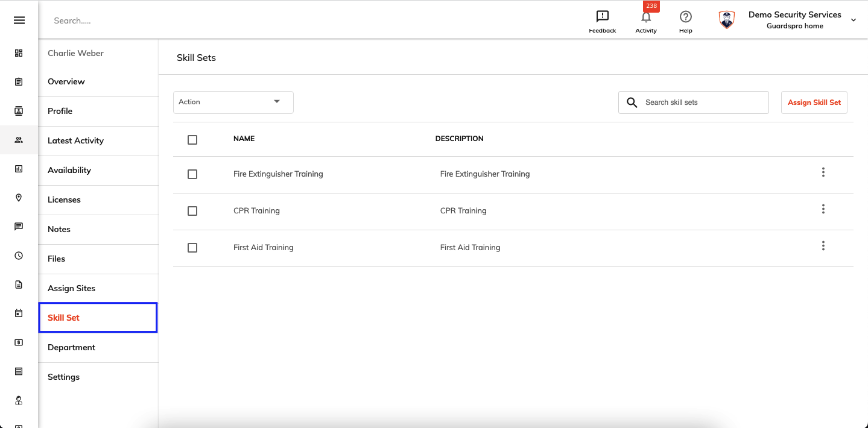Toggle the select-all checkbox in table header

(192, 140)
